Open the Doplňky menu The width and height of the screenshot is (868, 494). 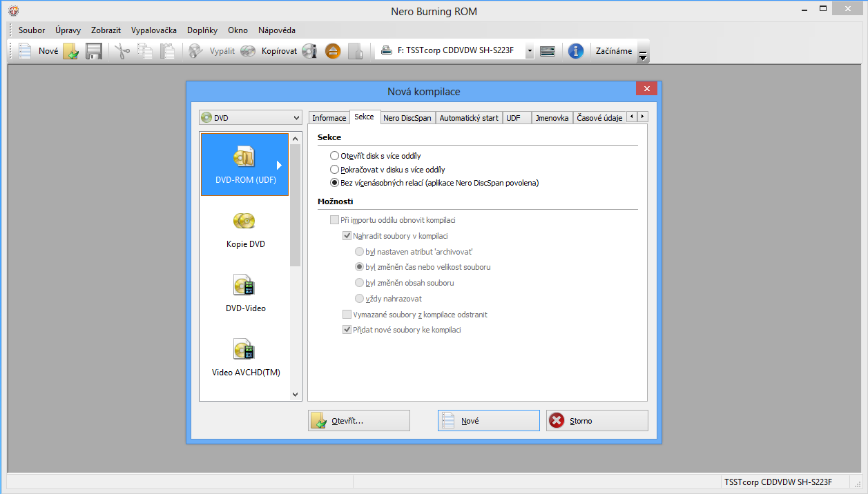pos(202,30)
